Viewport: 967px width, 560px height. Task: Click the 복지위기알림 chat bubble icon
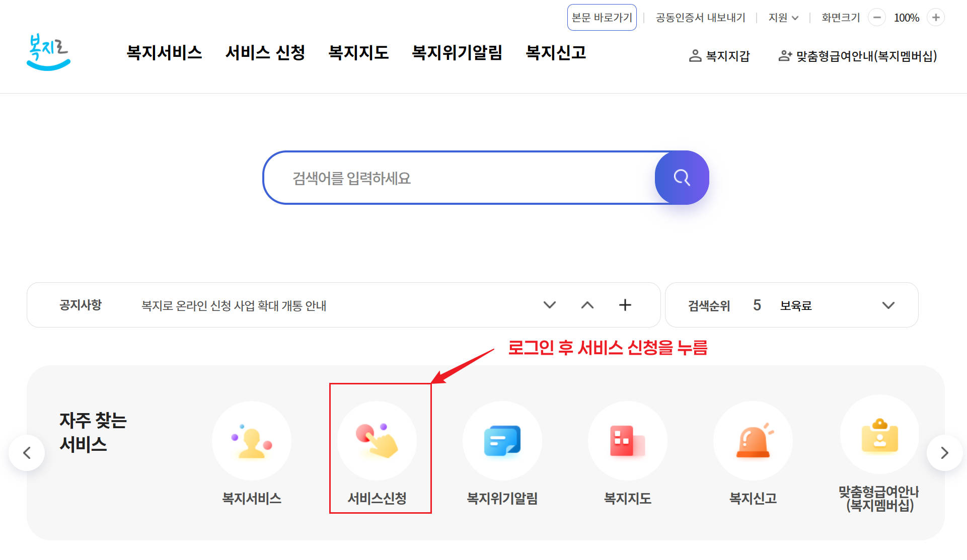pyautogui.click(x=502, y=440)
